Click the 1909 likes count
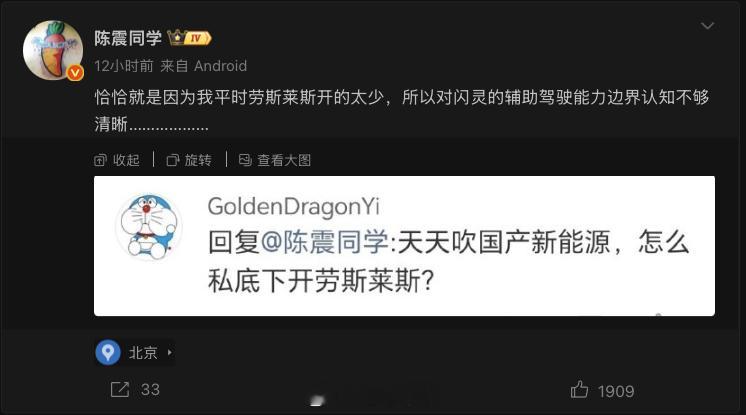 coord(616,391)
